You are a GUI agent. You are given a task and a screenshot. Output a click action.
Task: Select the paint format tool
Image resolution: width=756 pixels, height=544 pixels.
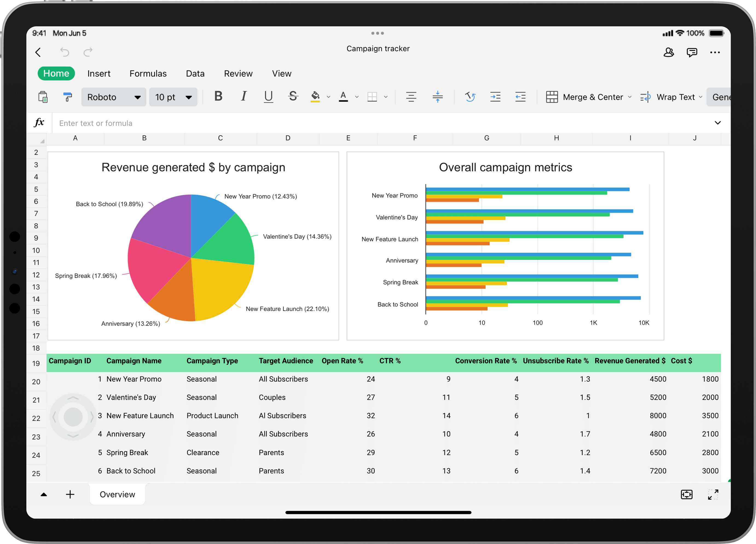click(x=67, y=97)
